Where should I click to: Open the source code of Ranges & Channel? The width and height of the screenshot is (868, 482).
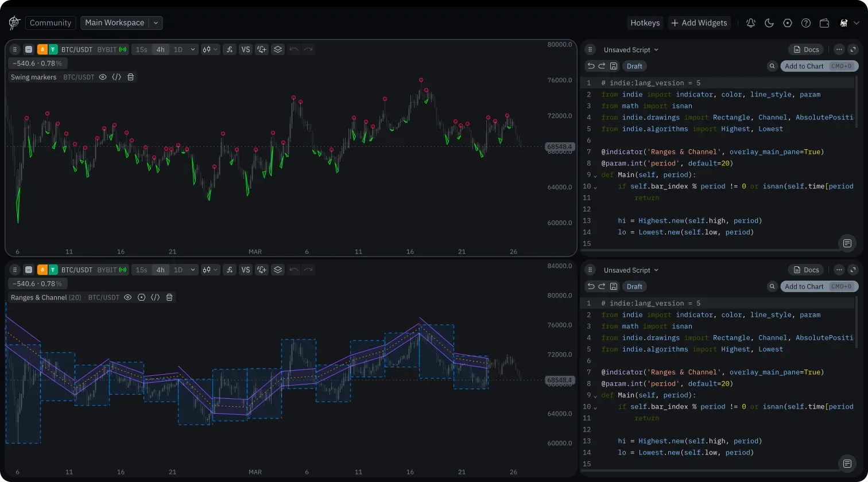[155, 297]
